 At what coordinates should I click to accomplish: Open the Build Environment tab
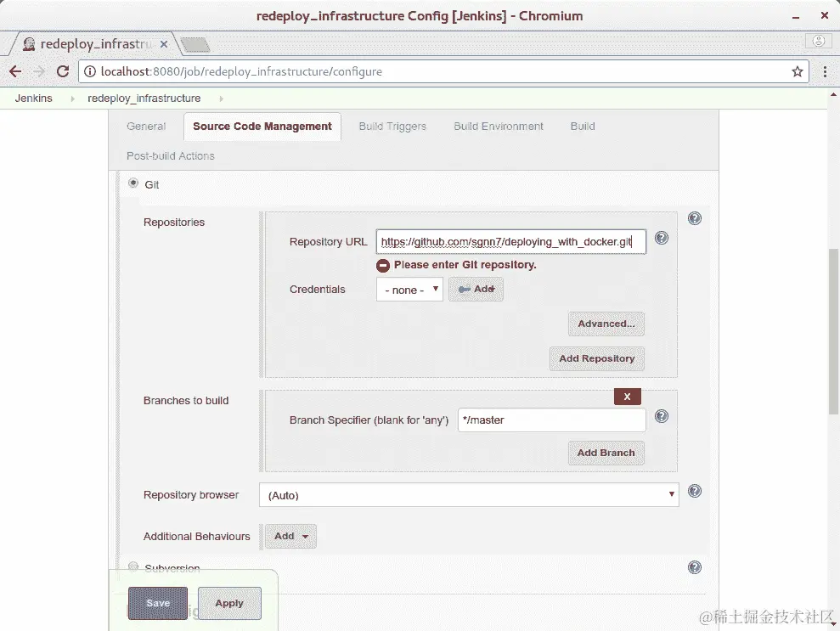499,127
